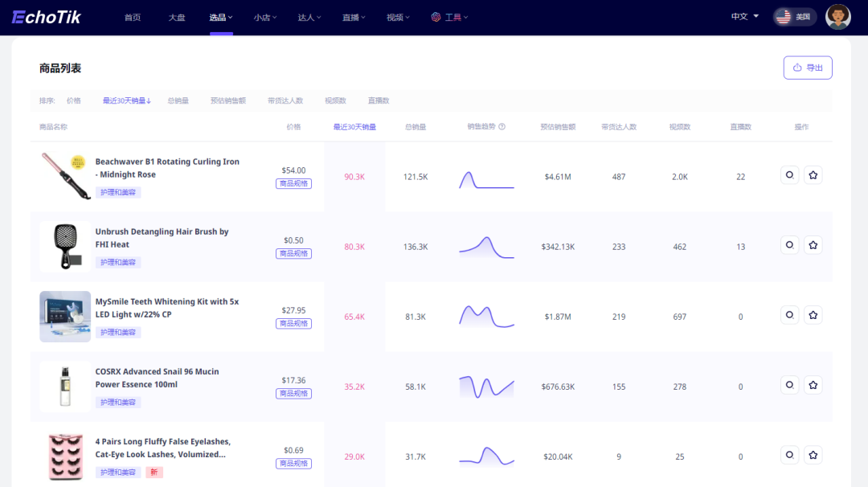Click 商品规格 button for False Eyelashes
This screenshot has height=487, width=868.
(x=293, y=464)
